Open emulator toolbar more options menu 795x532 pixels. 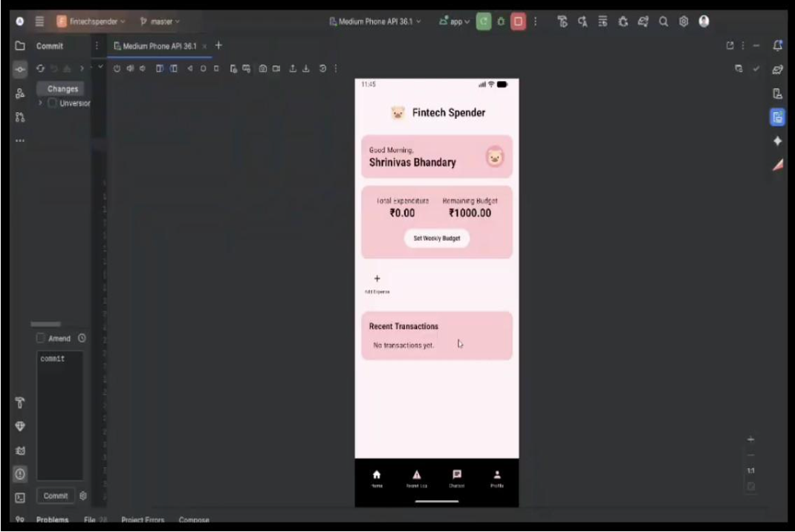[x=336, y=68]
